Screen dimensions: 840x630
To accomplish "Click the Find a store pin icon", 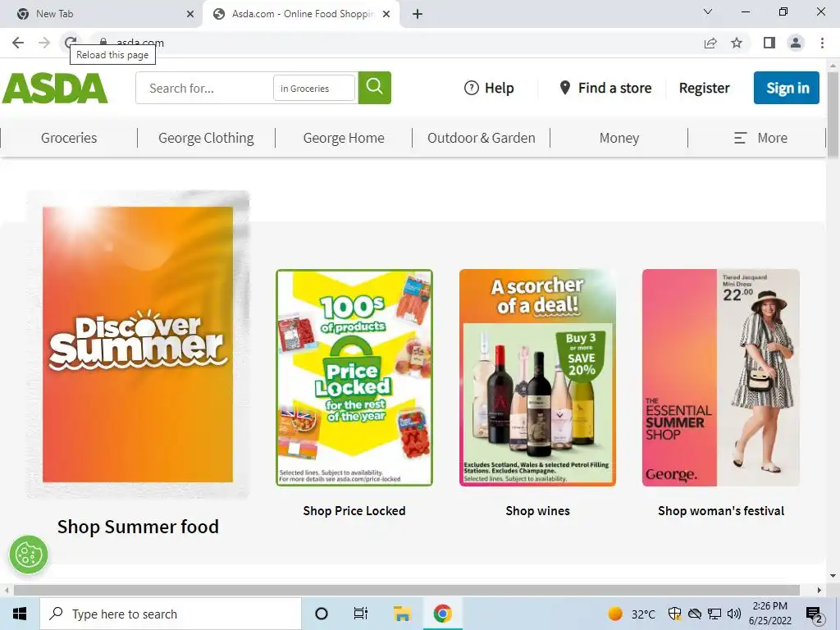I will pos(564,88).
